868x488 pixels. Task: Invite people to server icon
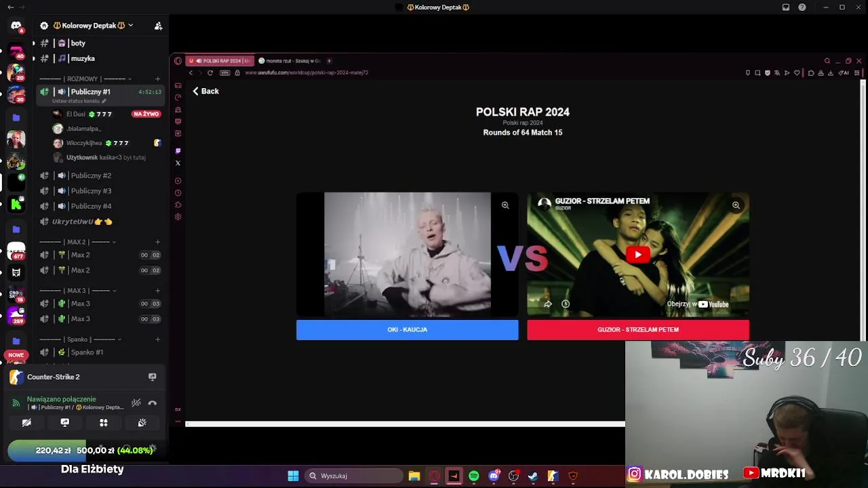coord(158,26)
